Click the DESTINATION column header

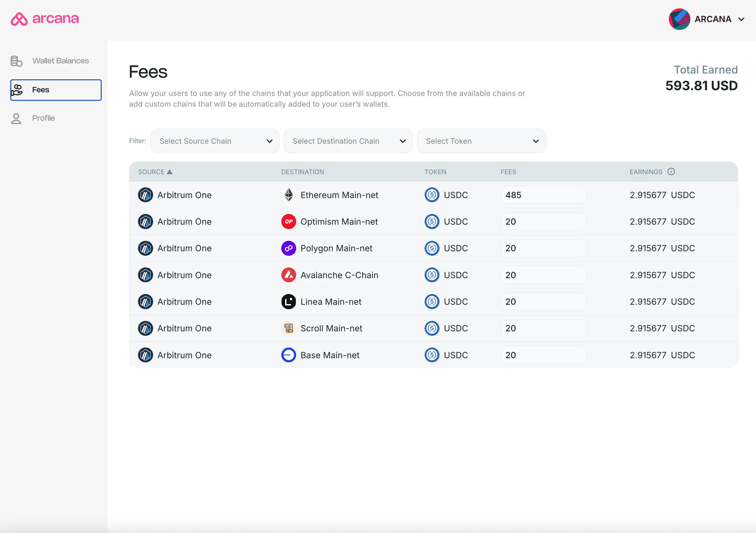pyautogui.click(x=302, y=172)
